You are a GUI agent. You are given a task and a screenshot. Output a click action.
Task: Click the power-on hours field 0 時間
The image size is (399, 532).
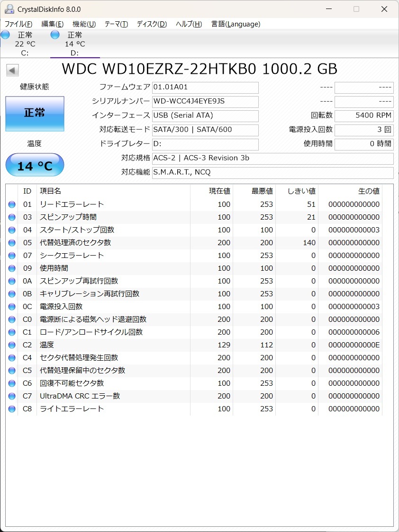(x=364, y=144)
